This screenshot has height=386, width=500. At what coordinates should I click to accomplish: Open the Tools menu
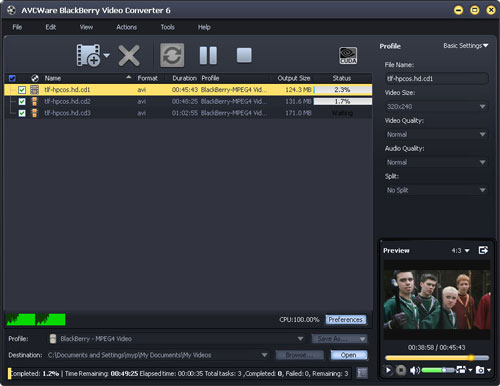click(168, 27)
